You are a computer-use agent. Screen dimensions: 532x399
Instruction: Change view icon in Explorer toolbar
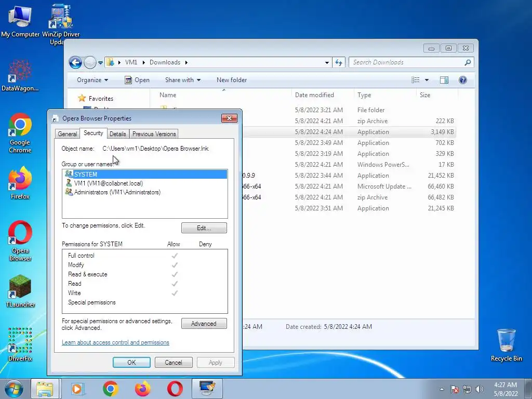pyautogui.click(x=415, y=80)
